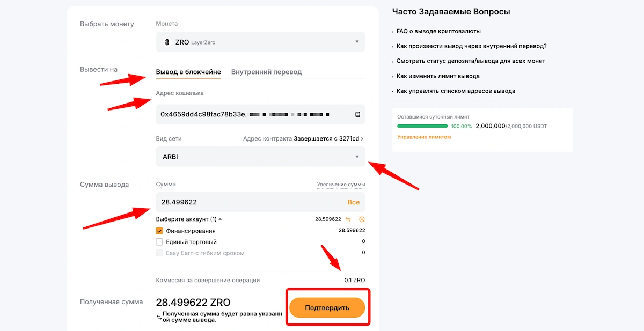Click the green daily limit progress bar

pyautogui.click(x=422, y=125)
